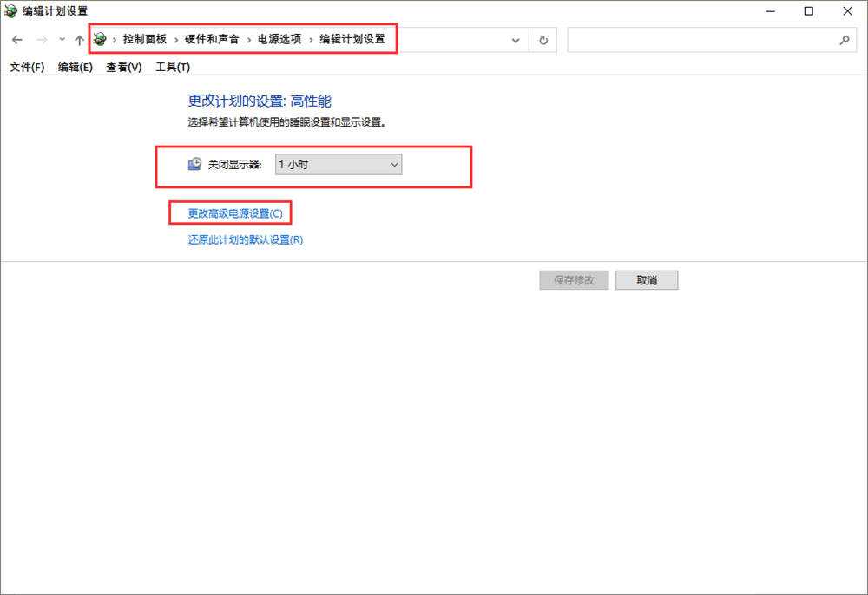The image size is (868, 595).
Task: Click the search magnifier icon
Action: coord(845,39)
